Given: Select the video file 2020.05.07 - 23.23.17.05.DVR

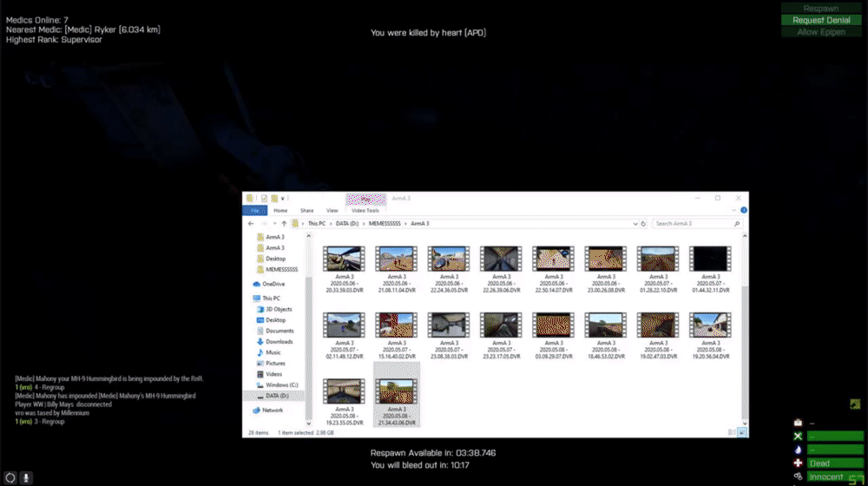Looking at the screenshot, I should click(x=501, y=336).
